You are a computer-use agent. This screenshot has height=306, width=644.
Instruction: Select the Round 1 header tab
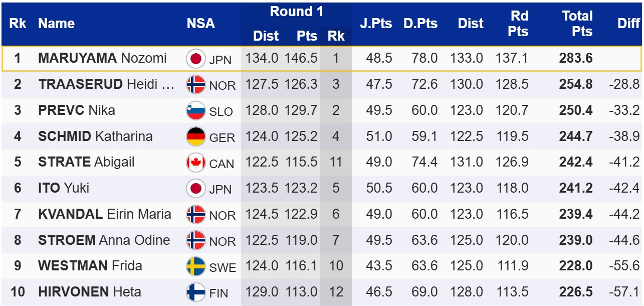(x=296, y=12)
